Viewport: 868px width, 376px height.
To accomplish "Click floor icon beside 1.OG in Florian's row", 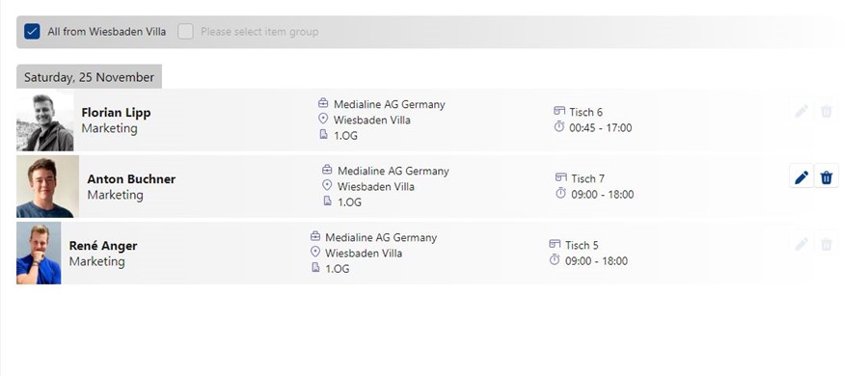I will [323, 135].
